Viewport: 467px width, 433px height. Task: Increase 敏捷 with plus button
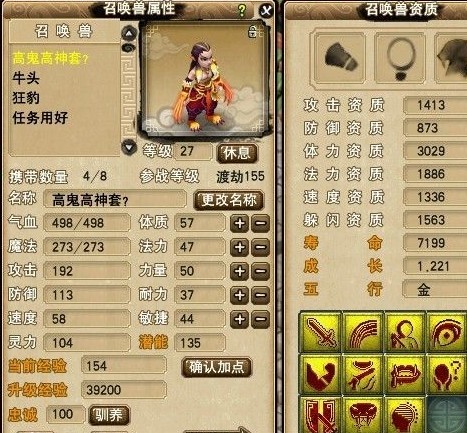(x=239, y=319)
